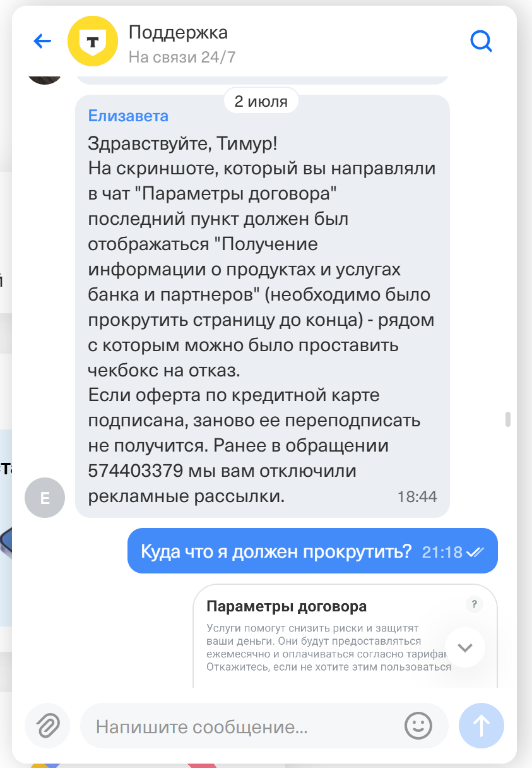The width and height of the screenshot is (532, 768).
Task: Select the "2 июля" date label
Action: point(261,101)
